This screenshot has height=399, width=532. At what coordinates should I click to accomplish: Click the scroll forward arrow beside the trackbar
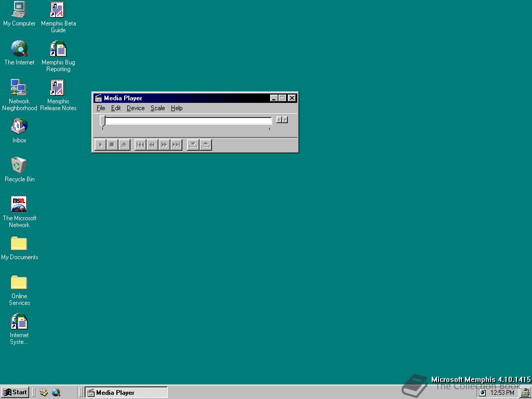(x=285, y=120)
